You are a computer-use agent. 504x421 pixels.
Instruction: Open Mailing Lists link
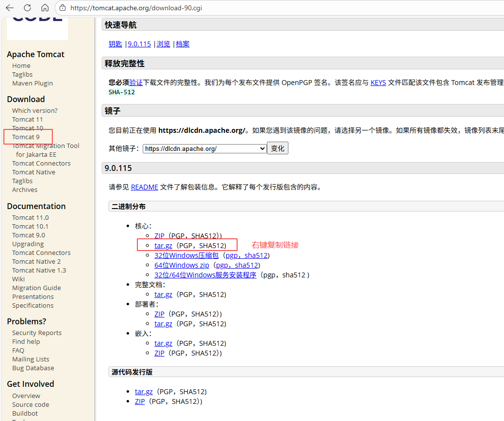31,359
